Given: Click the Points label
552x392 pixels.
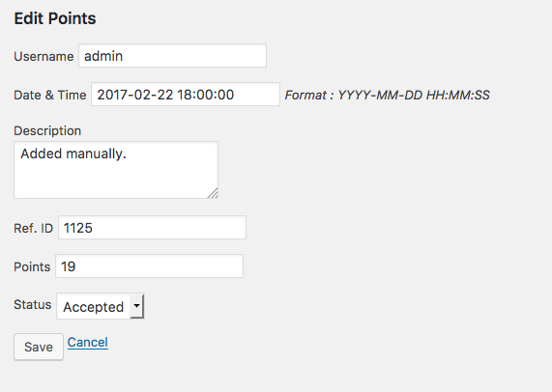Looking at the screenshot, I should click(x=32, y=266).
